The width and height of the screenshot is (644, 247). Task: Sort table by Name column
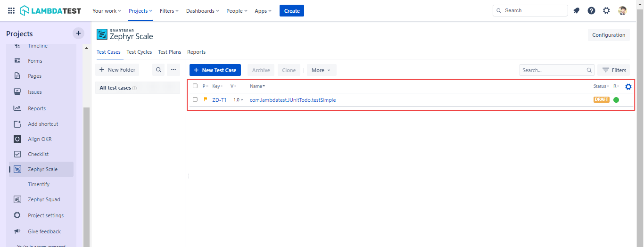pos(257,86)
